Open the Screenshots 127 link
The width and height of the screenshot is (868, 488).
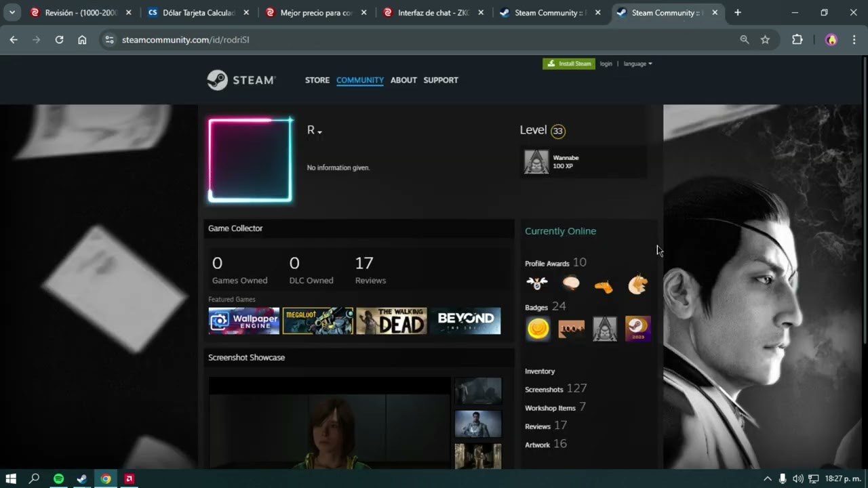pyautogui.click(x=556, y=389)
